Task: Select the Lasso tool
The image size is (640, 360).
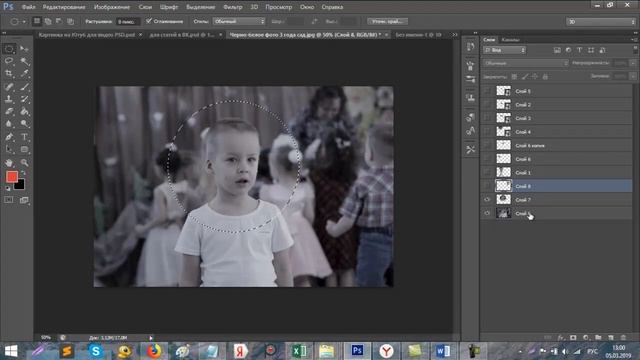Action: coord(9,61)
